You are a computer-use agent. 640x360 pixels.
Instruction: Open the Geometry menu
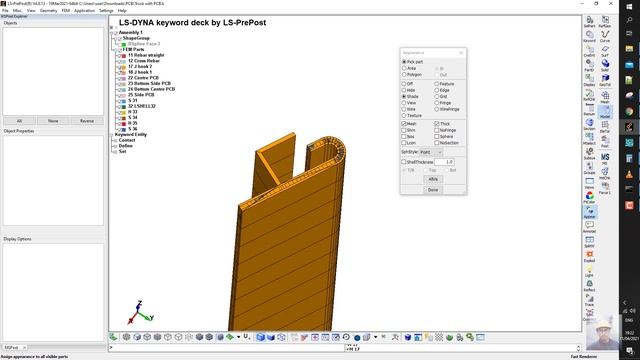[x=49, y=11]
